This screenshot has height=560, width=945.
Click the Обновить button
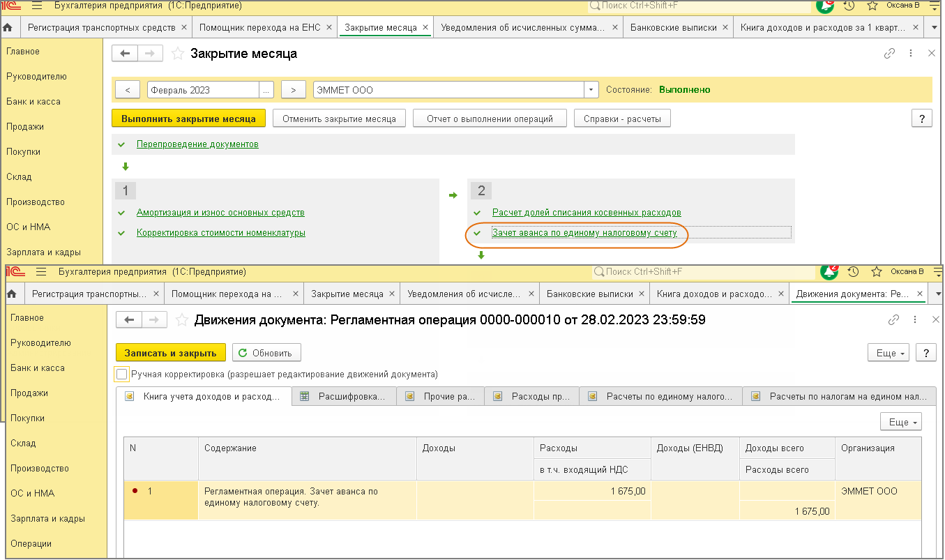coord(266,353)
